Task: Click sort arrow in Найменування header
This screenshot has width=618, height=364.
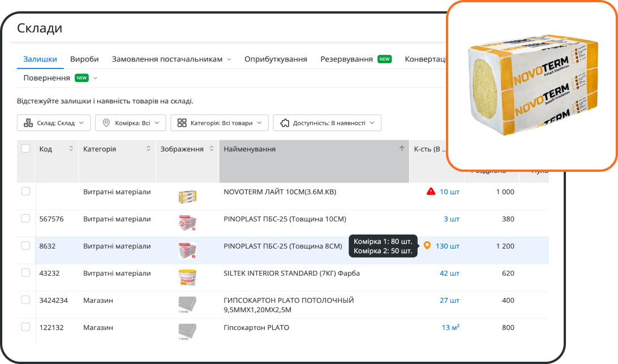Action: (402, 149)
